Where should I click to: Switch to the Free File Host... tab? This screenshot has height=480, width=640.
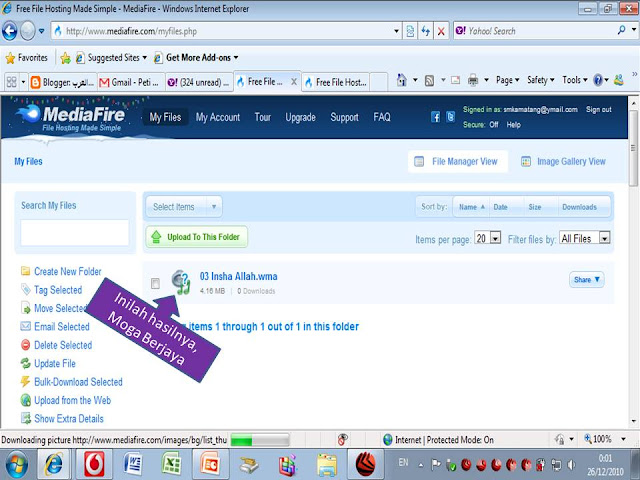click(336, 82)
